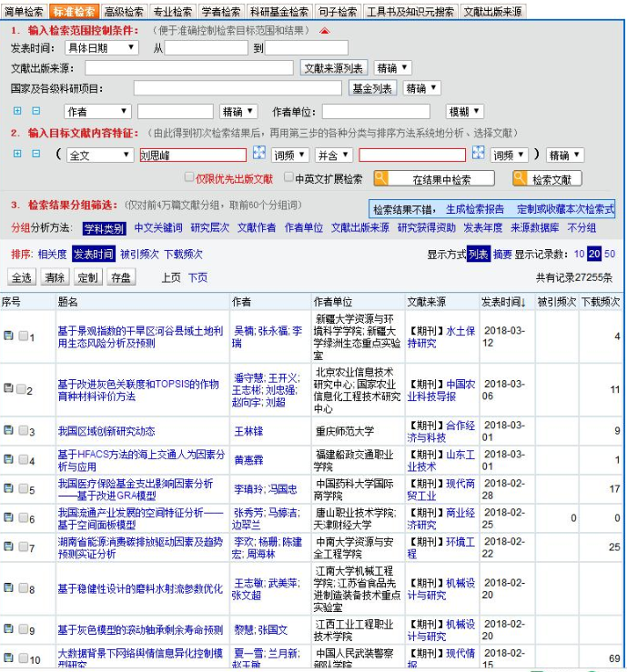The width and height of the screenshot is (627, 672).
Task: Add an author condition row with plus icon
Action: 17,111
